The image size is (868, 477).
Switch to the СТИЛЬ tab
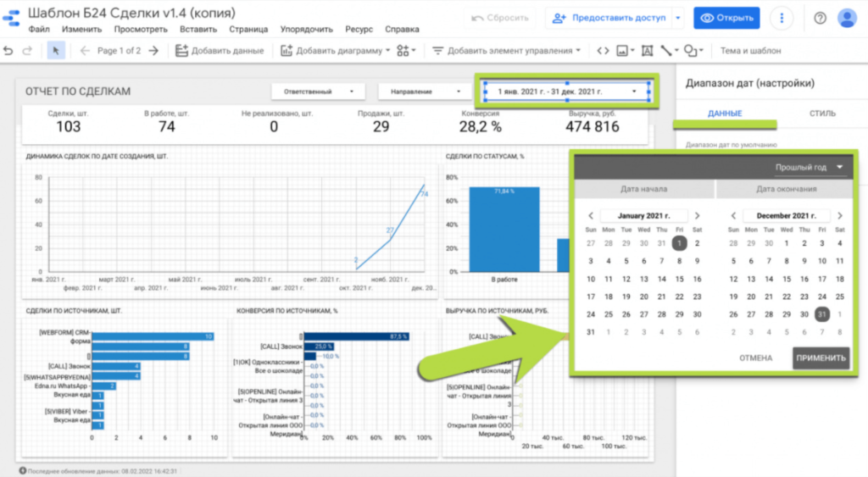pyautogui.click(x=821, y=114)
